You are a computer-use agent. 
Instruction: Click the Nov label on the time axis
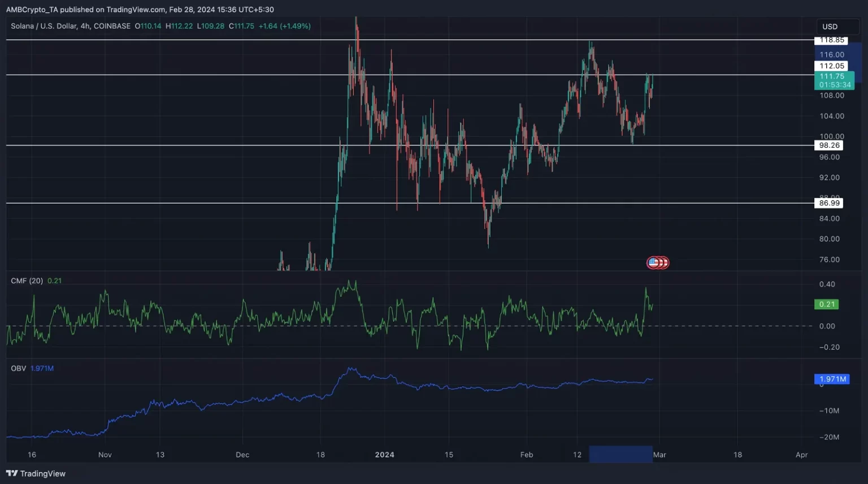[105, 455]
